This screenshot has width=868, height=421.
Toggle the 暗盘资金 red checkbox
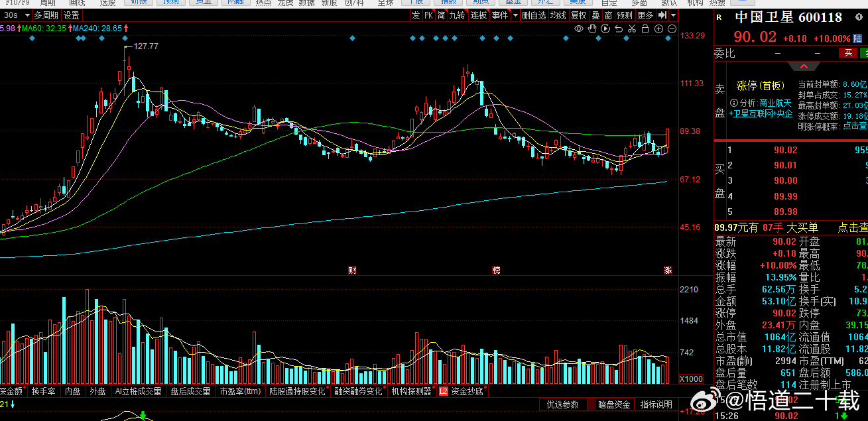pyautogui.click(x=591, y=404)
